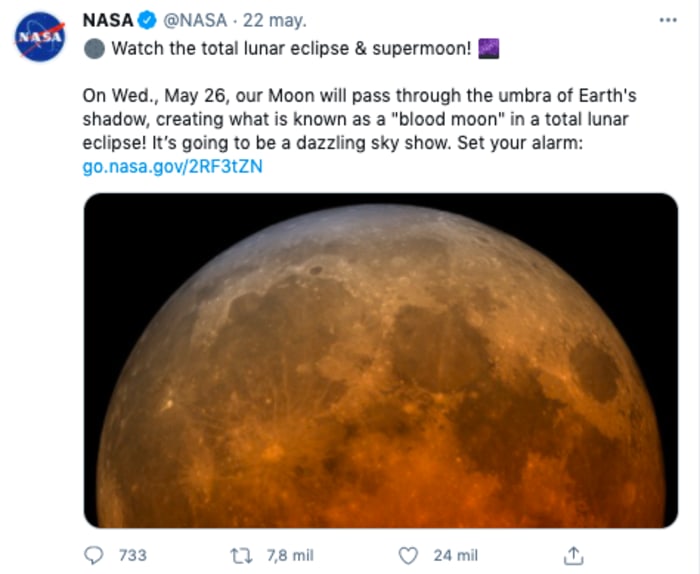
Task: Like the tweet with the heart icon
Action: coord(407,555)
